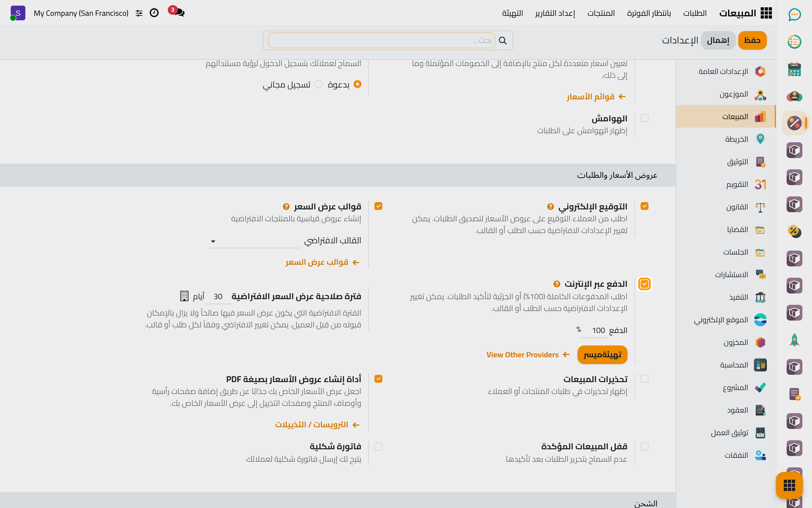Screen dimensions: 812x508
Task: Enable the تحذيرات المبيعات checkbox
Action: [645, 379]
